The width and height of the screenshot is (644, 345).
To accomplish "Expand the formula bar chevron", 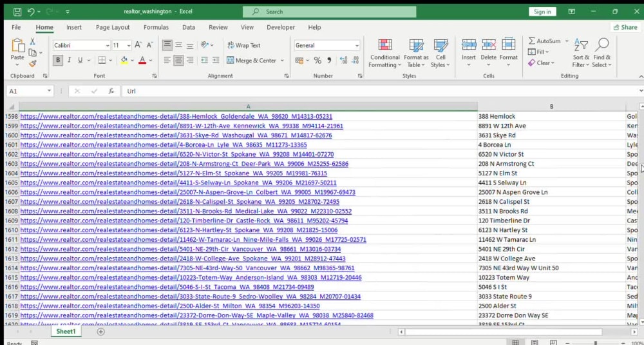I will pyautogui.click(x=641, y=91).
